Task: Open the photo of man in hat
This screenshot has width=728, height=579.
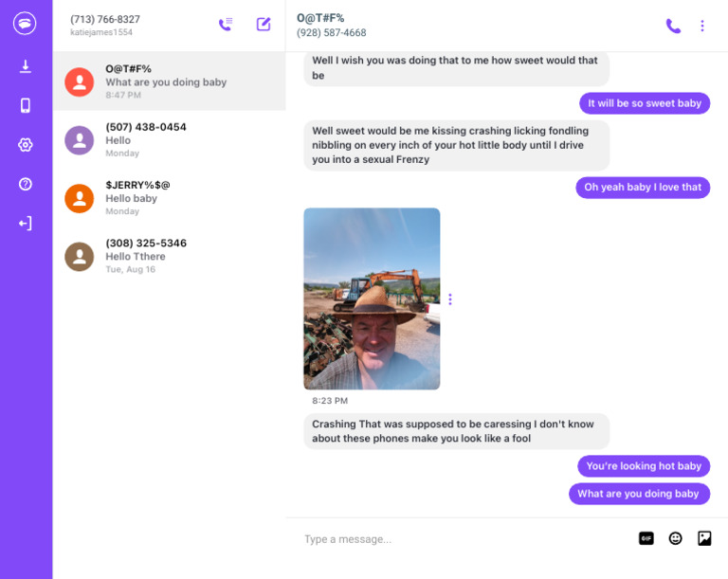Action: pos(372,299)
